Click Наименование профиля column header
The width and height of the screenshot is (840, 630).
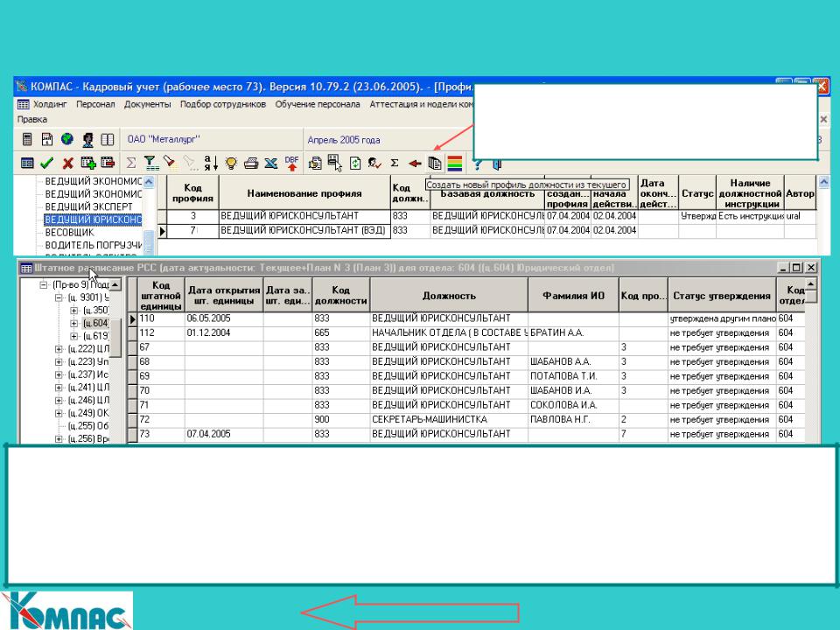304,193
